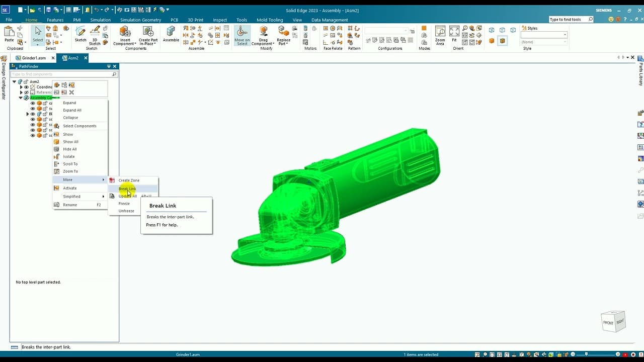This screenshot has height=362, width=644.
Task: Toggle visibility eye of the 'BD' subassembly row
Action: (x=33, y=114)
